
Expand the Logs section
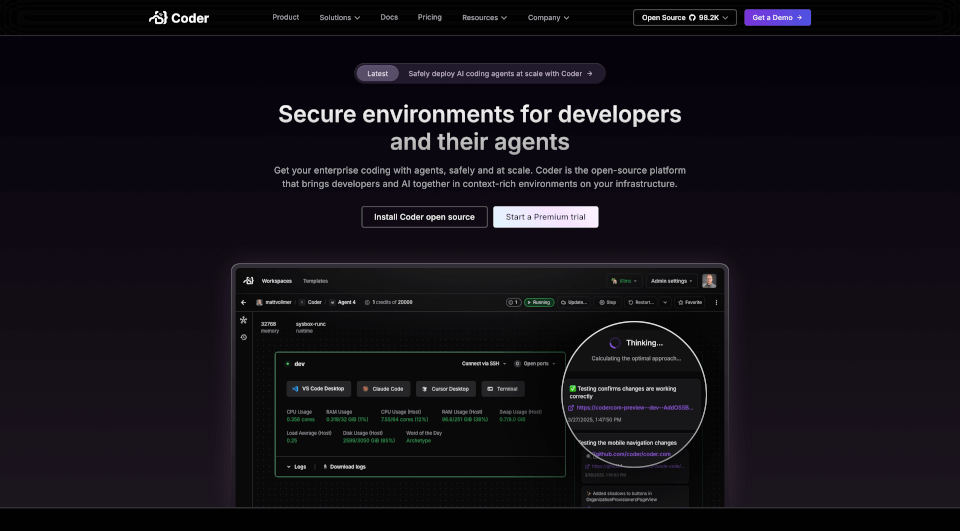click(296, 467)
